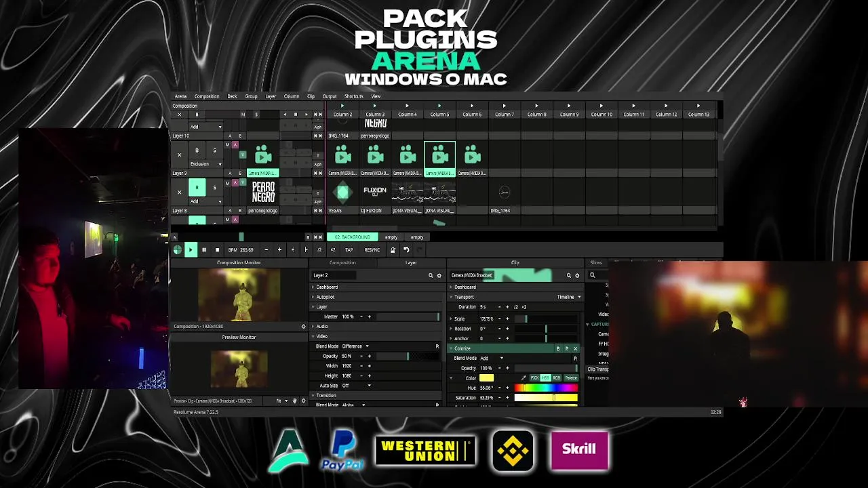868x488 pixels.
Task: Clear the Layer 9 clips with X
Action: [x=179, y=155]
